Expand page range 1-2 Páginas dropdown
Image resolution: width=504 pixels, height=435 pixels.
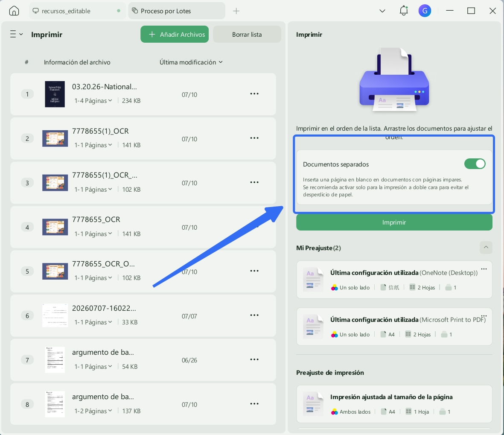tap(93, 411)
